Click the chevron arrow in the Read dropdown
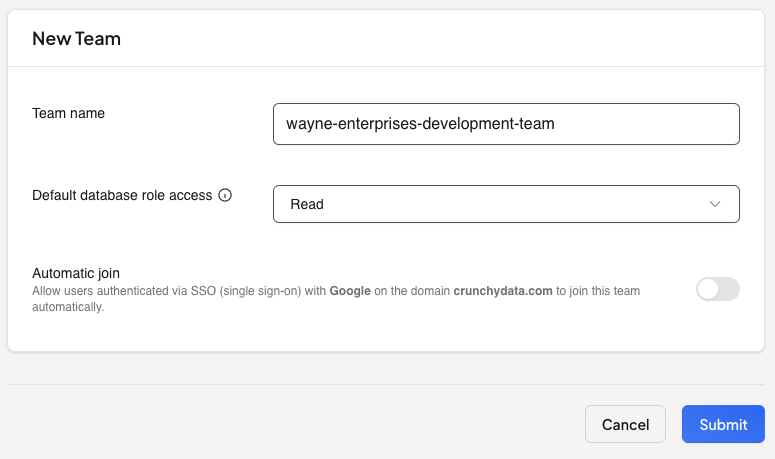Viewport: 775px width, 459px height. click(x=715, y=204)
